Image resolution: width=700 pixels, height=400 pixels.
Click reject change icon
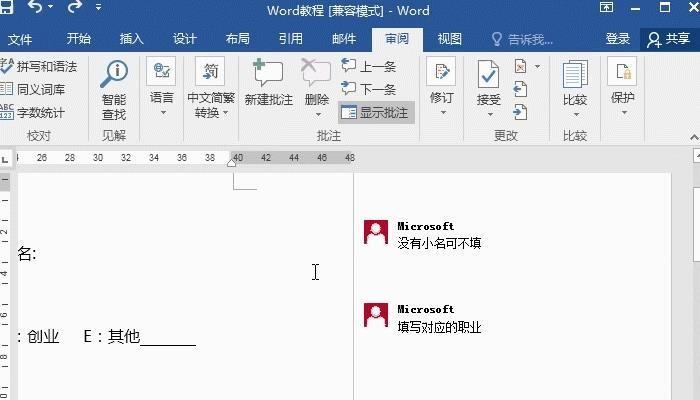(x=521, y=67)
